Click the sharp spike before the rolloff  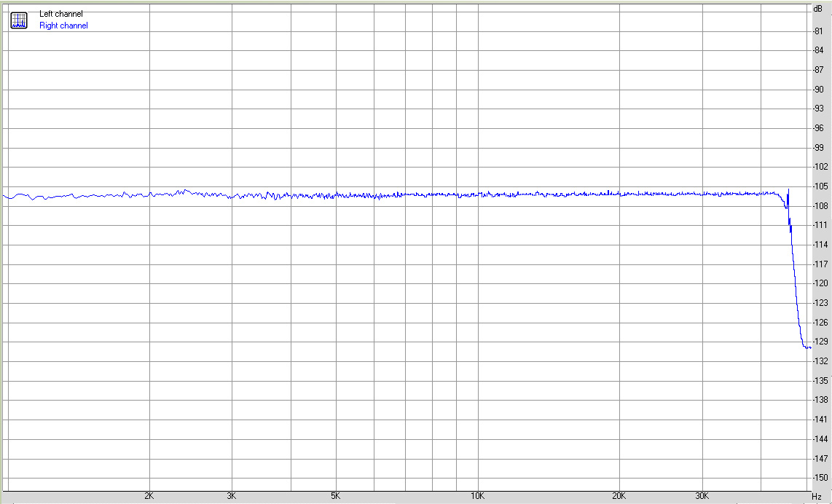(x=788, y=197)
